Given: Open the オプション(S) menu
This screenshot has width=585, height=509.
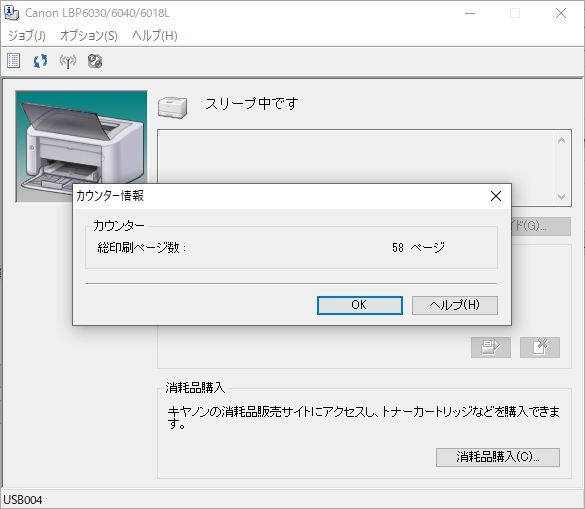Looking at the screenshot, I should pyautogui.click(x=89, y=35).
